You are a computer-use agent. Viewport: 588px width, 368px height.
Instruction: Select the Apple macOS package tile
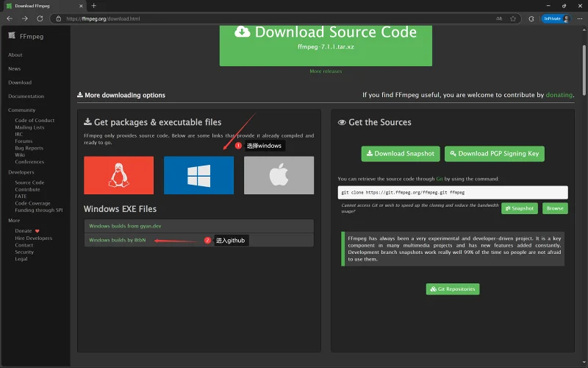[x=279, y=175]
